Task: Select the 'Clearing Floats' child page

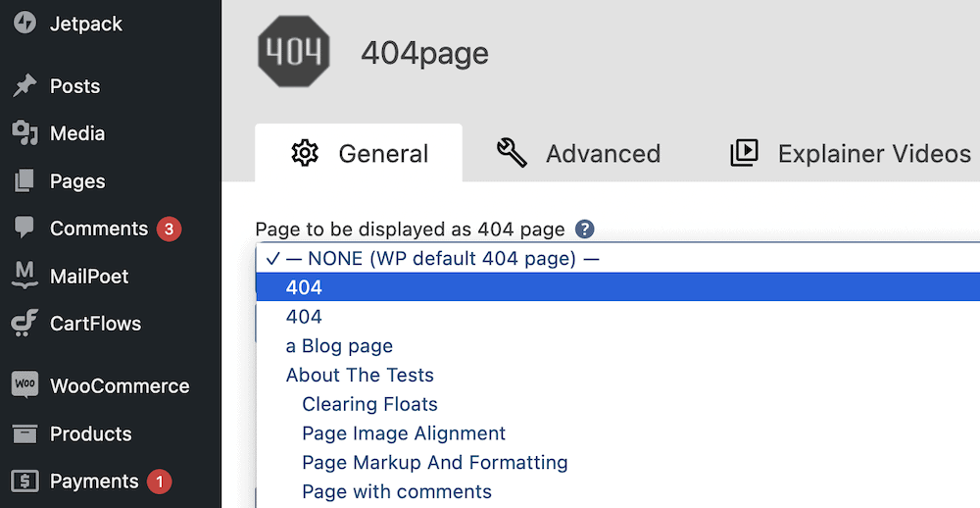Action: coord(618,404)
